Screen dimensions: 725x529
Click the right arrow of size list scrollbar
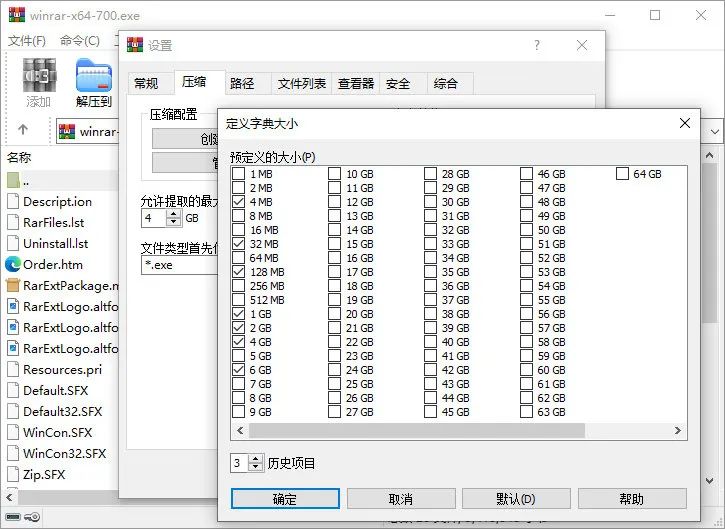pos(678,431)
